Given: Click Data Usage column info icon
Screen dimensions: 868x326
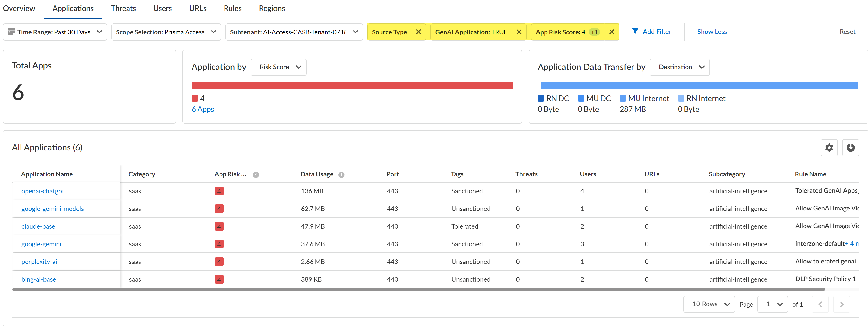Looking at the screenshot, I should click(x=341, y=174).
